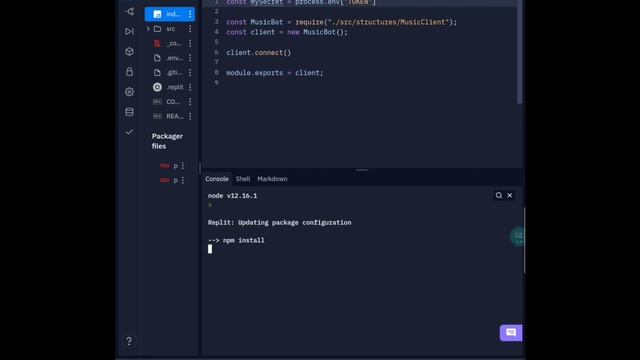640x360 pixels.
Task: Open the database panel icon
Action: click(x=129, y=112)
